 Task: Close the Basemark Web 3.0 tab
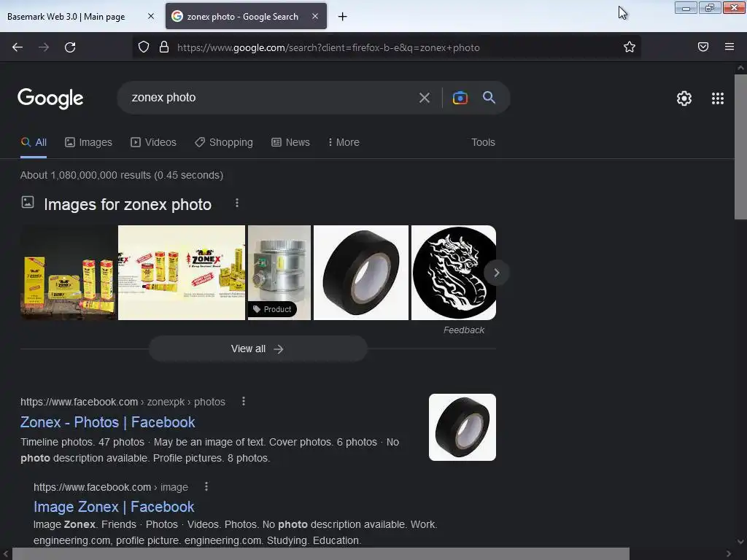[x=151, y=16]
